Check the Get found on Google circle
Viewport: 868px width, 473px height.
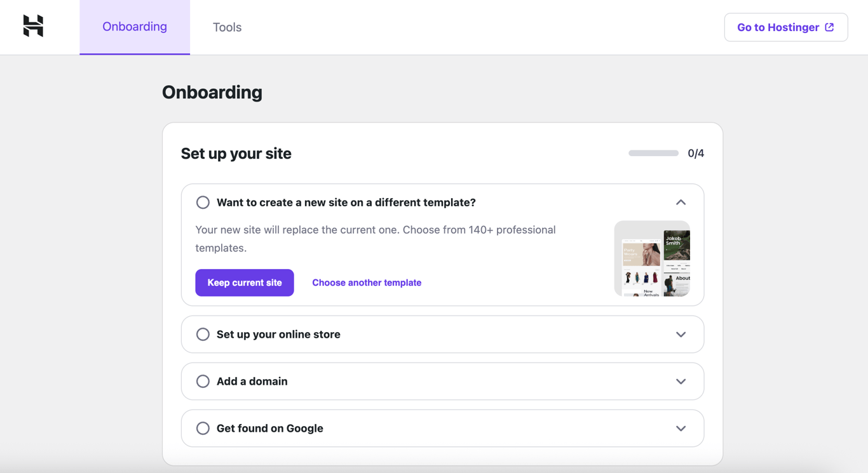(x=203, y=428)
